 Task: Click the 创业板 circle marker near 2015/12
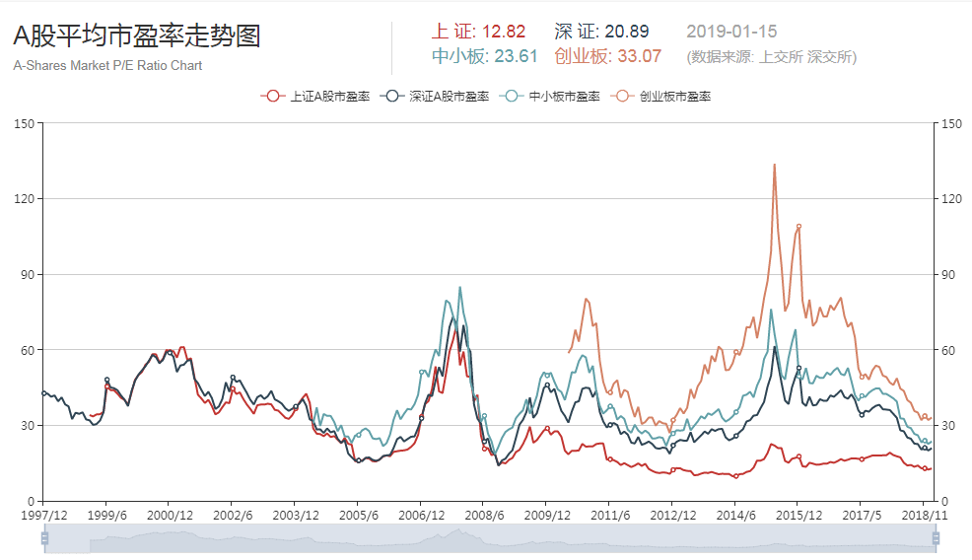(x=798, y=226)
